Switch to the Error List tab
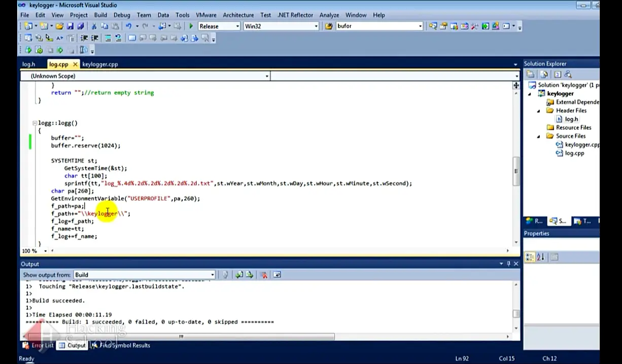 [x=39, y=345]
